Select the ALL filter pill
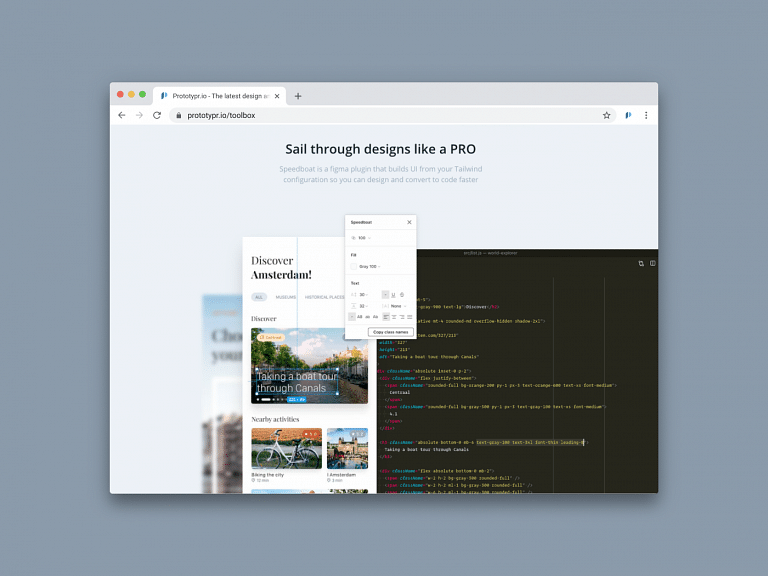Viewport: 768px width, 576px height. pos(259,297)
